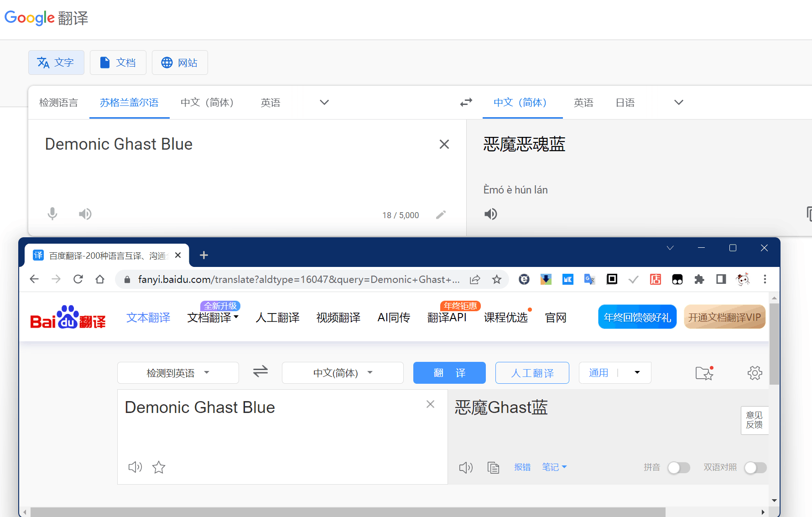Click the blue 翻译 button
Viewport: 812px width, 517px height.
tap(449, 373)
